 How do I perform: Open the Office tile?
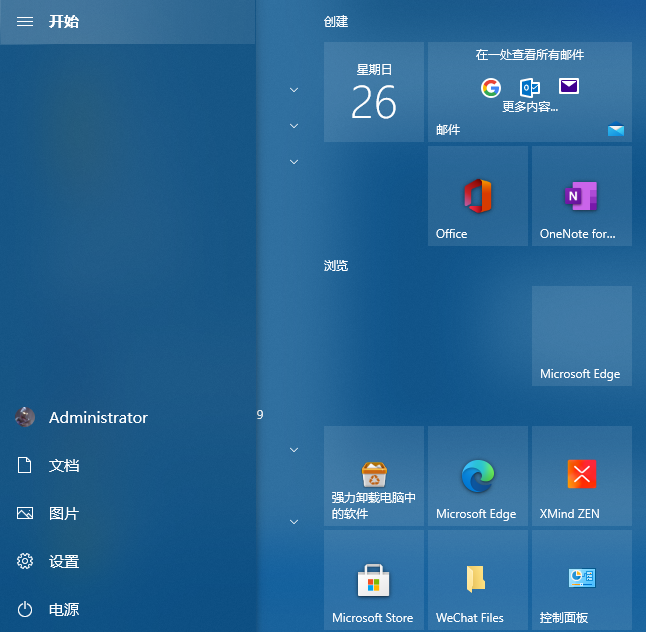click(477, 196)
